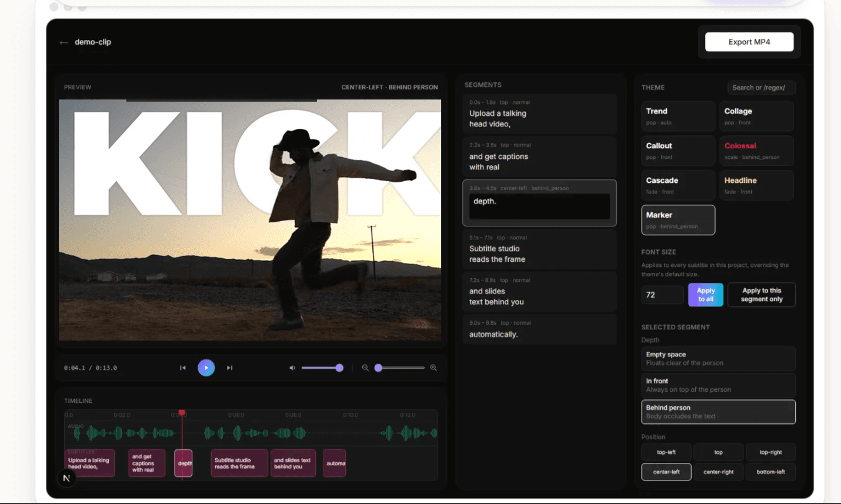Set position to top-right
This screenshot has width=841, height=504.
click(770, 452)
